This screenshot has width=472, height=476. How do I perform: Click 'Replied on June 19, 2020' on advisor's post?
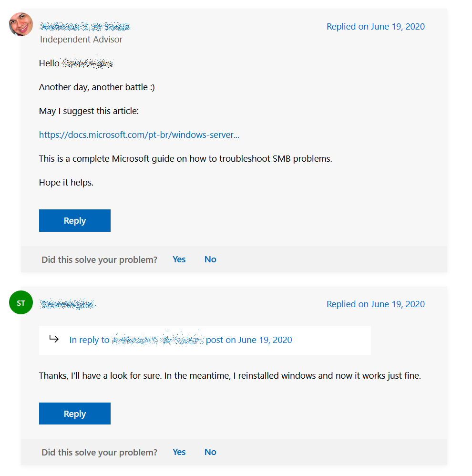375,27
